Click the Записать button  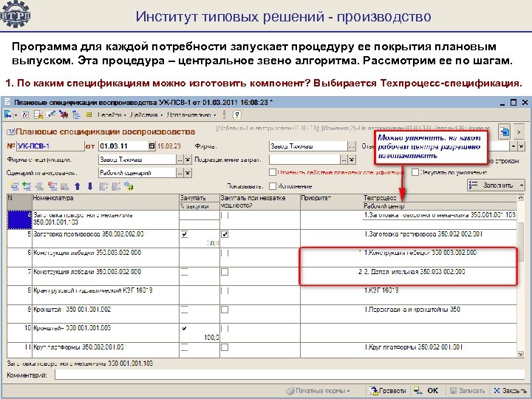coord(466,391)
